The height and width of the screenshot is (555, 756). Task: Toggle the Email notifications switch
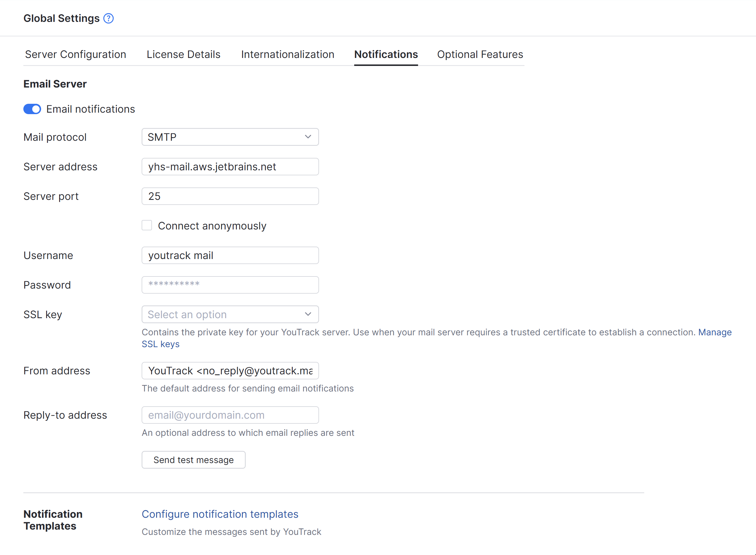tap(32, 109)
